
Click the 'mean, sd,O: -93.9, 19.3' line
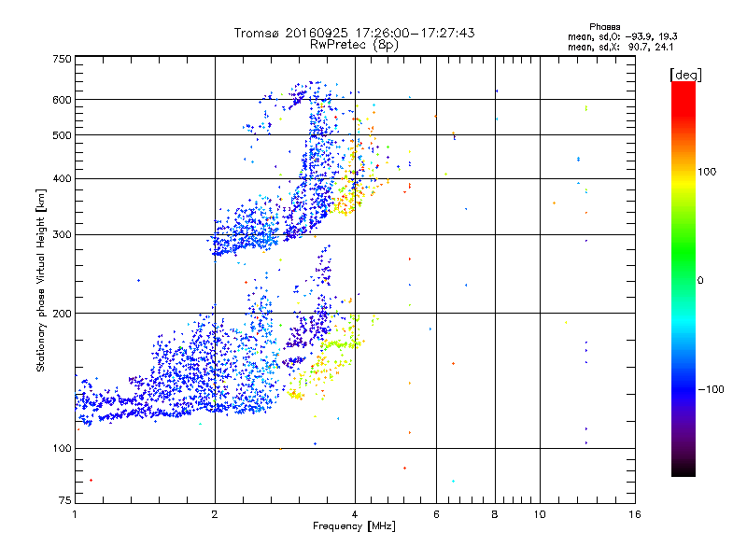click(x=622, y=36)
